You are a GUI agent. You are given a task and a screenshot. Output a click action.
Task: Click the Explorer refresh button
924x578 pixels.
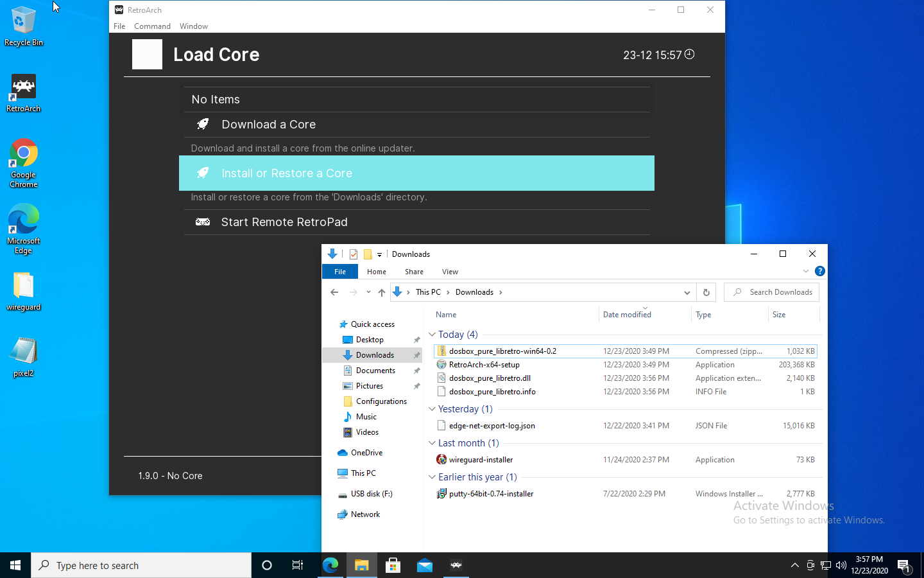coord(706,292)
